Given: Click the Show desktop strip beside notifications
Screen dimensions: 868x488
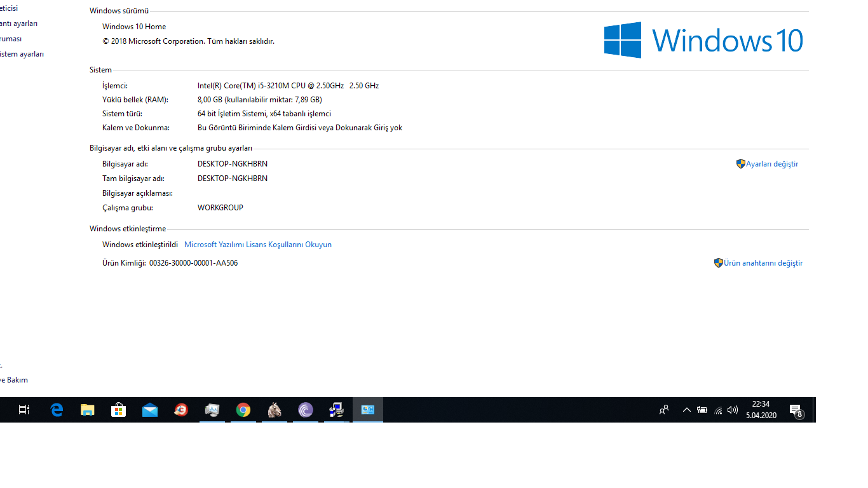Looking at the screenshot, I should coord(814,410).
